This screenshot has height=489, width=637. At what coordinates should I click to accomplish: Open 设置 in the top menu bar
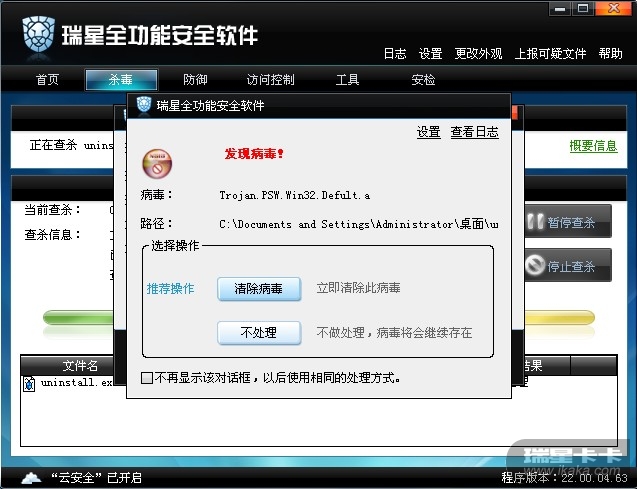pyautogui.click(x=431, y=54)
